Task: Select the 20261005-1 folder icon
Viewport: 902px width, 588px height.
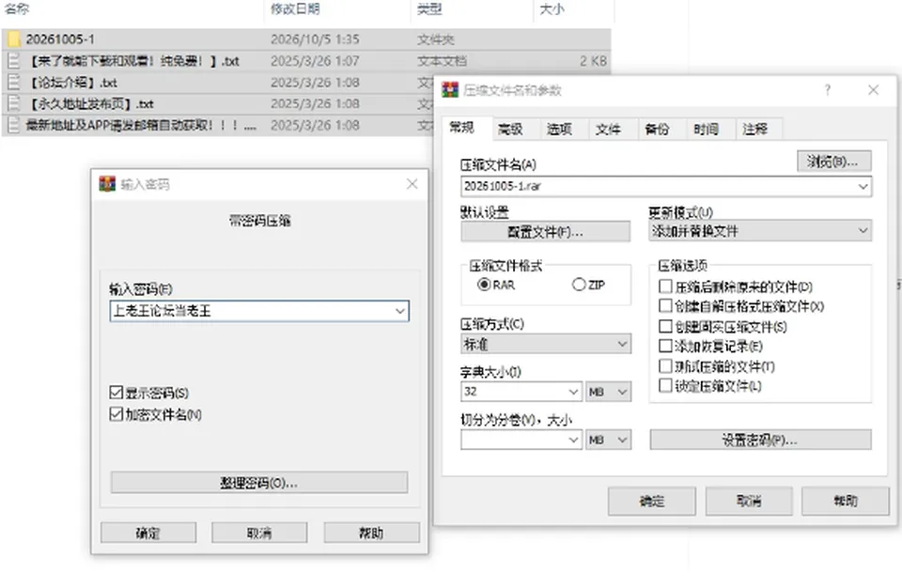Action: 14,39
